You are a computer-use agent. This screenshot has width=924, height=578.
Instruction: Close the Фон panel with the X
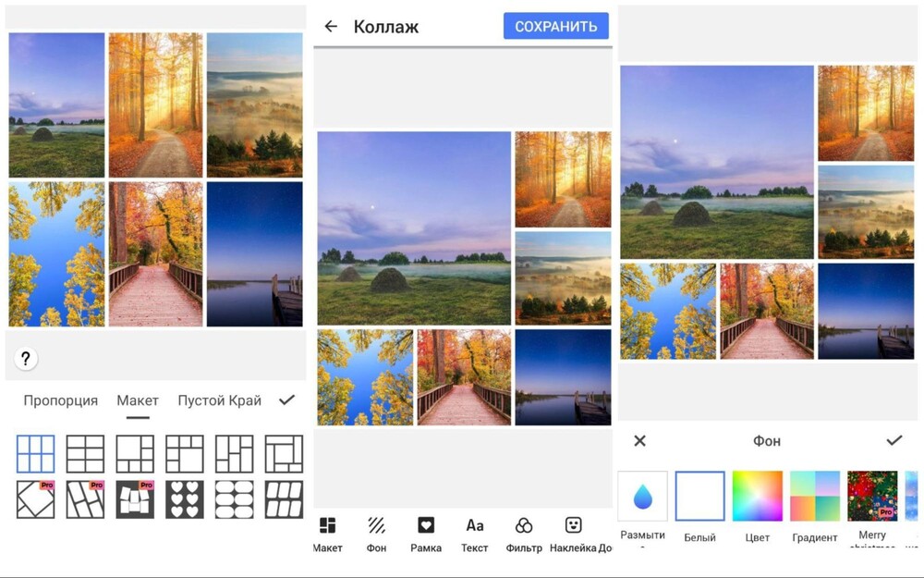tap(639, 441)
